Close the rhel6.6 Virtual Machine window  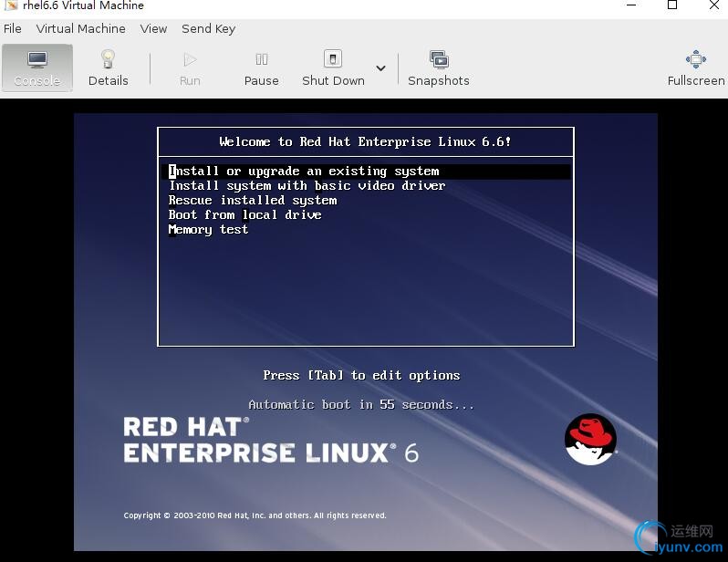714,5
